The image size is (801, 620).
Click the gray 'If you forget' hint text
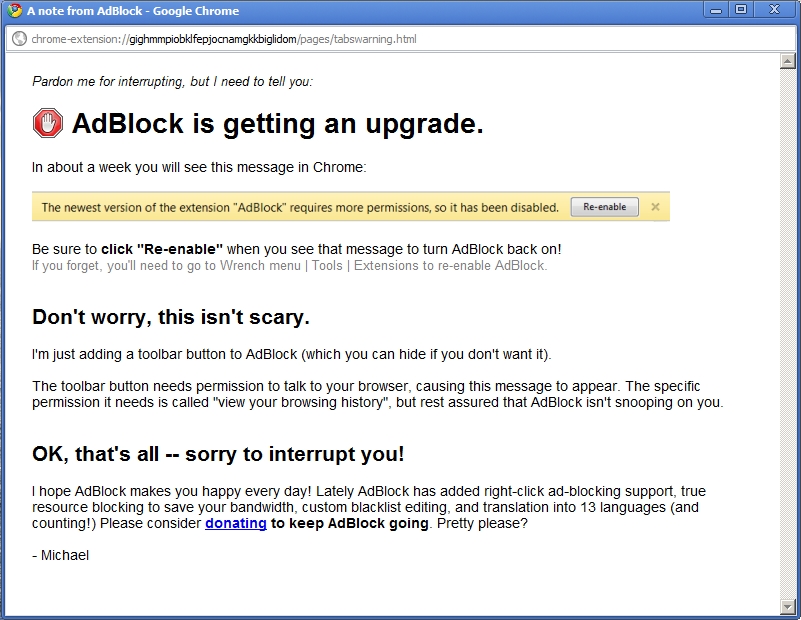point(289,265)
